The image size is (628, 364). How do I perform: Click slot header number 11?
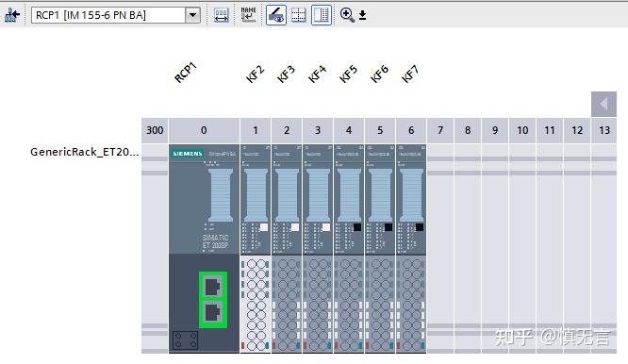(x=550, y=130)
